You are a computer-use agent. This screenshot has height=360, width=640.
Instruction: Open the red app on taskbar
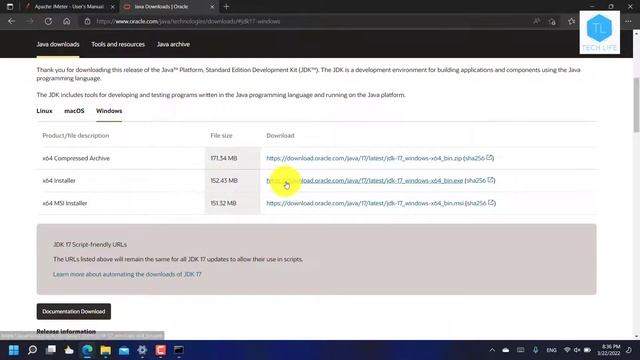160,350
